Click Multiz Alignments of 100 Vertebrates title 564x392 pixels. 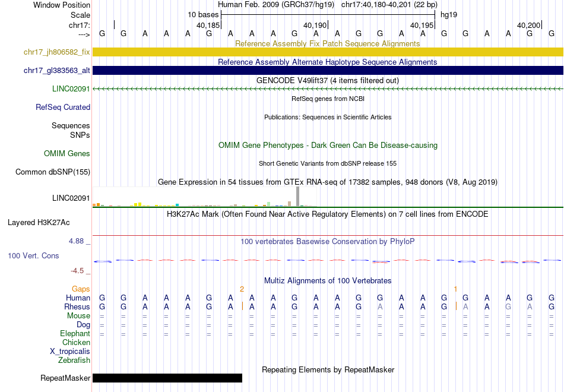328,280
